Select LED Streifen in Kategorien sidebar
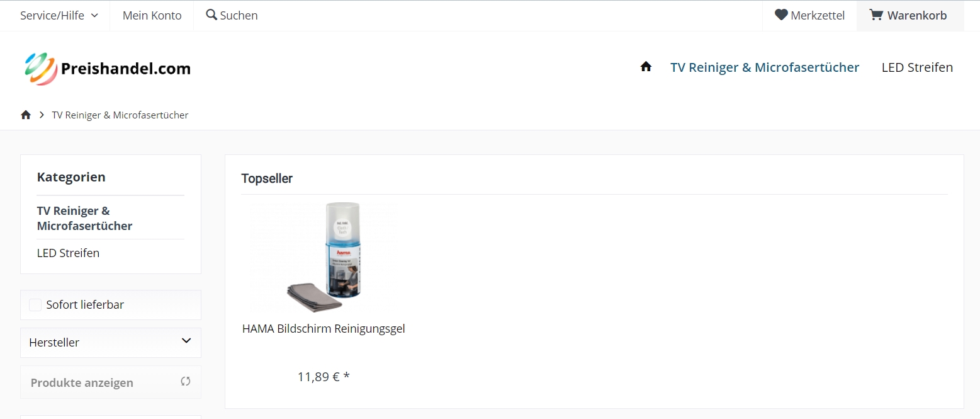 (x=68, y=253)
